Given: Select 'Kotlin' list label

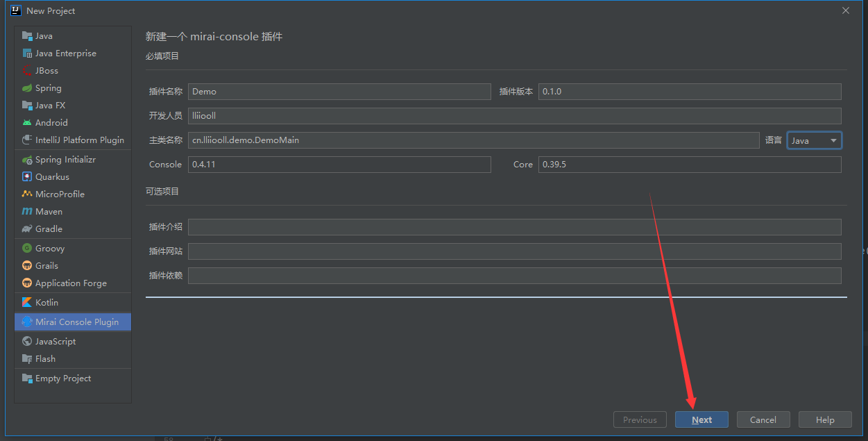Looking at the screenshot, I should click(x=46, y=303).
